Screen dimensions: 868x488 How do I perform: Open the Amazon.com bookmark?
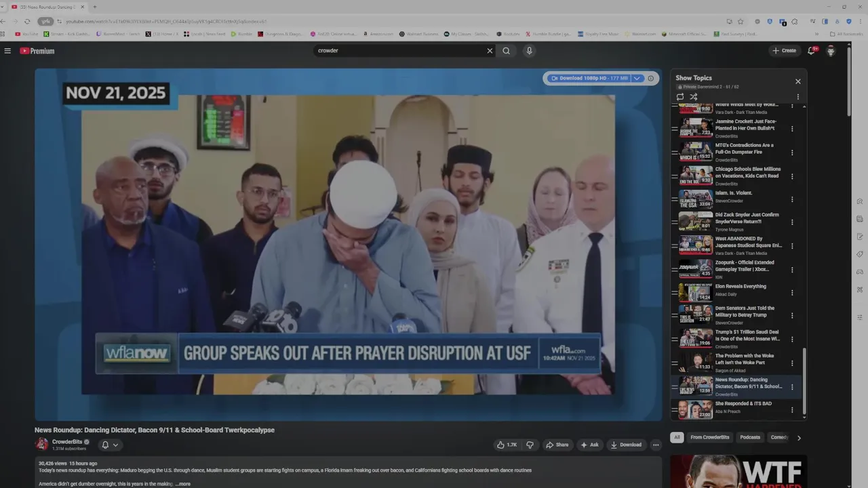[x=378, y=34]
